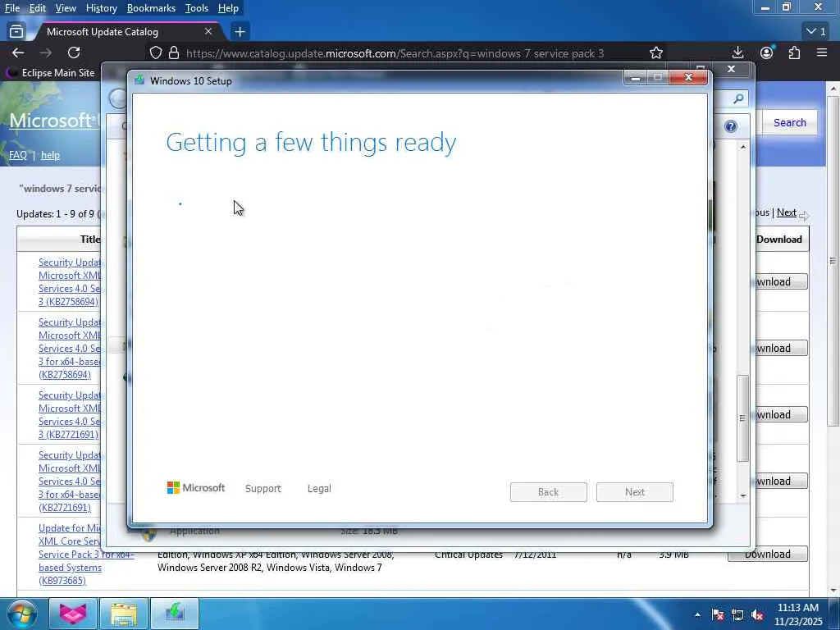
Task: Open the Firefox extensions puzzle icon
Action: tap(794, 52)
